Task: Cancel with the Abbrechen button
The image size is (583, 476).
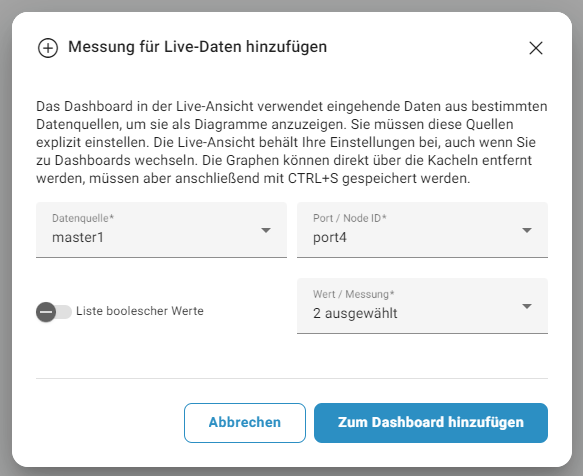Action: click(x=245, y=423)
